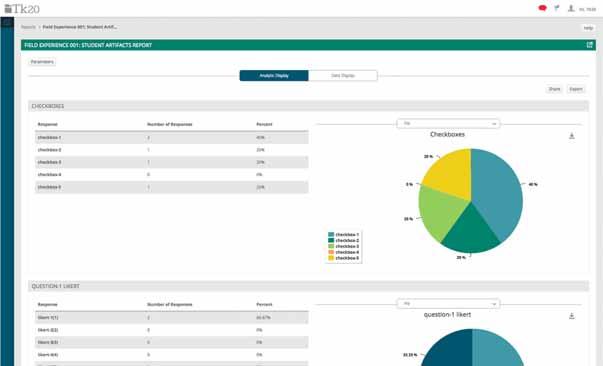Click the Response column header in Checkboxes table
Viewport: 603px width, 366px height.
coord(47,125)
